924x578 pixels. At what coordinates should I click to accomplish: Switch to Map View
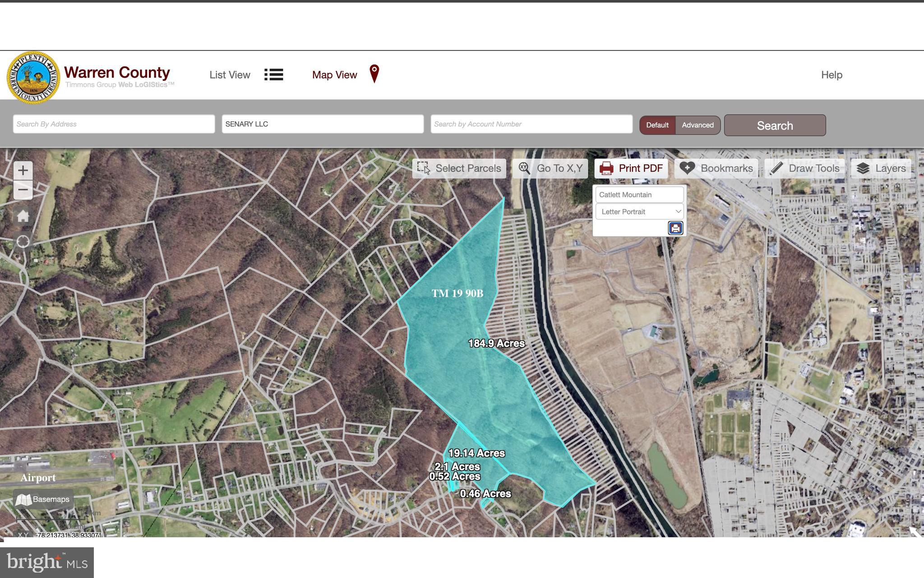click(345, 75)
